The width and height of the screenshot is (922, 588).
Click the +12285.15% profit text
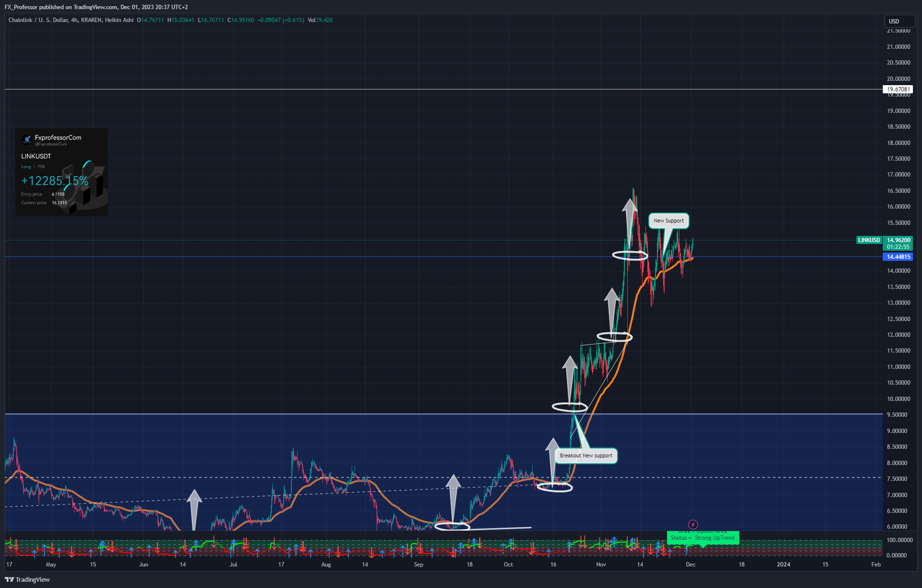tap(55, 181)
